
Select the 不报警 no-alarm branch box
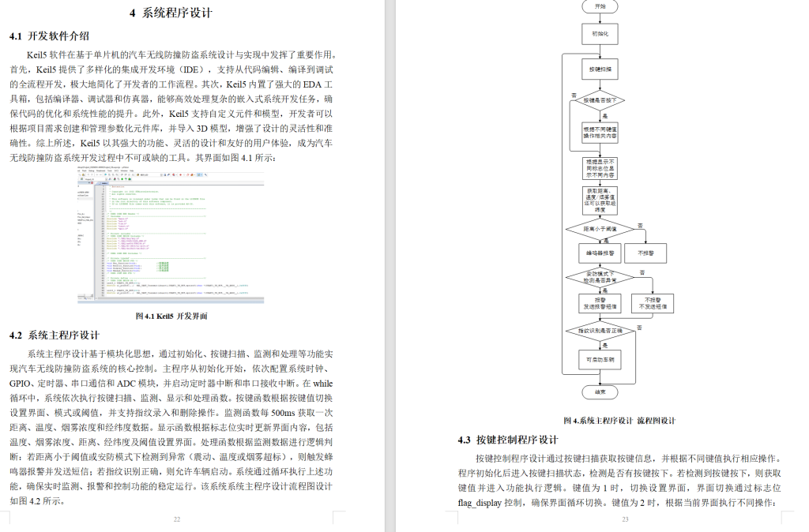pyautogui.click(x=647, y=253)
